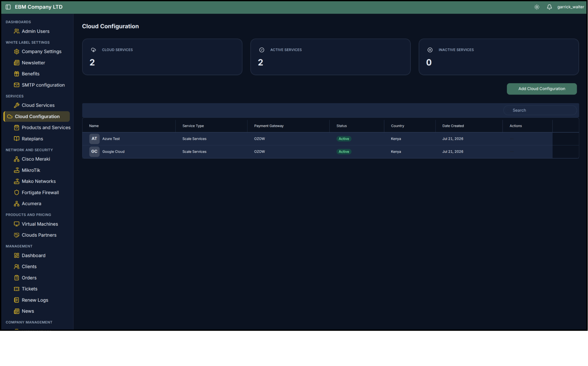588x366 pixels.
Task: Sort by Service Type column header
Action: (193, 126)
